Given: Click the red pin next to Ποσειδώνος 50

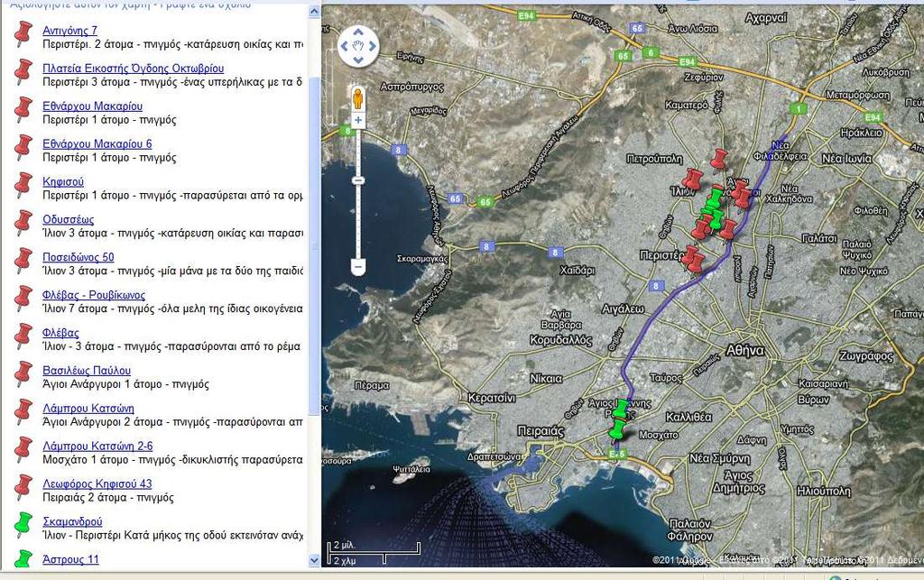Looking at the screenshot, I should 23,260.
